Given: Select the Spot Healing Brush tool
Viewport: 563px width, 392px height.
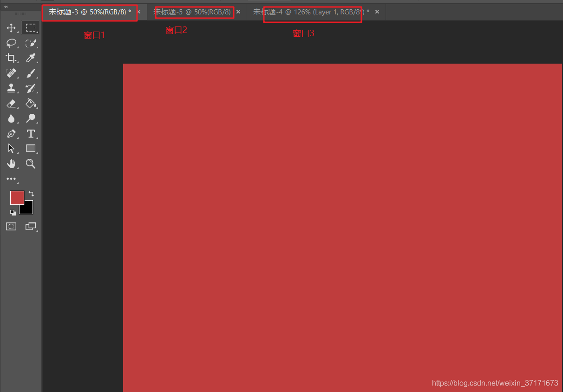Looking at the screenshot, I should (11, 73).
